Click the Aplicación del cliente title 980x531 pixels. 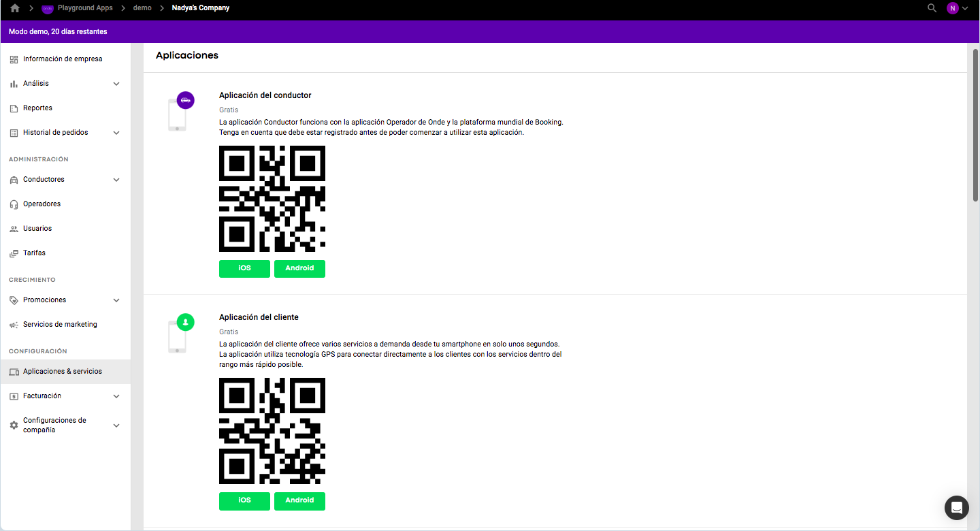pos(259,317)
